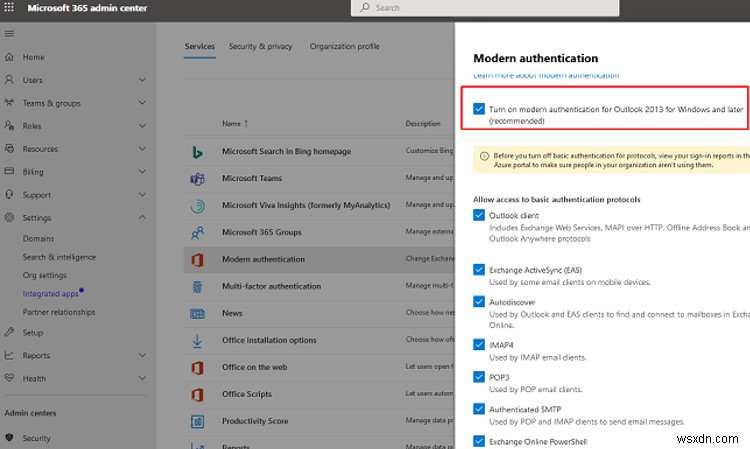
Task: Click the Settings gear icon
Action: [x=9, y=218]
